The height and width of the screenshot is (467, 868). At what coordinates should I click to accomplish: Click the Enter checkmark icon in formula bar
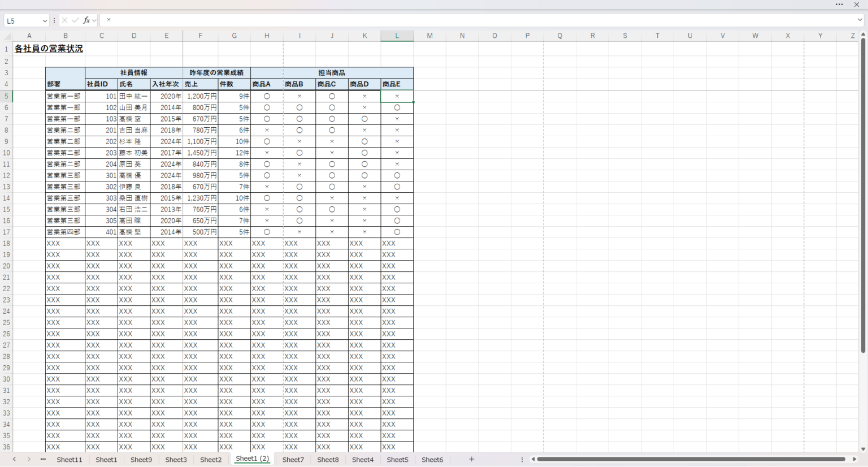click(x=75, y=20)
